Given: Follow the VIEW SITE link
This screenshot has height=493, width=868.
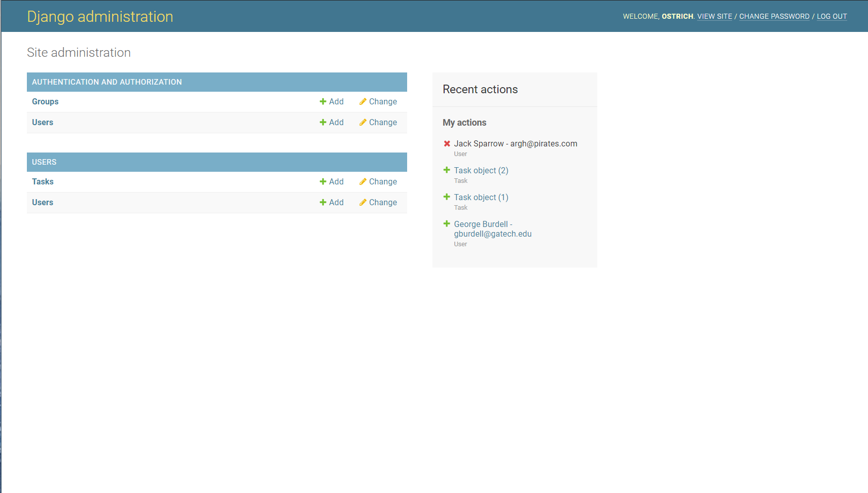Looking at the screenshot, I should pyautogui.click(x=714, y=16).
